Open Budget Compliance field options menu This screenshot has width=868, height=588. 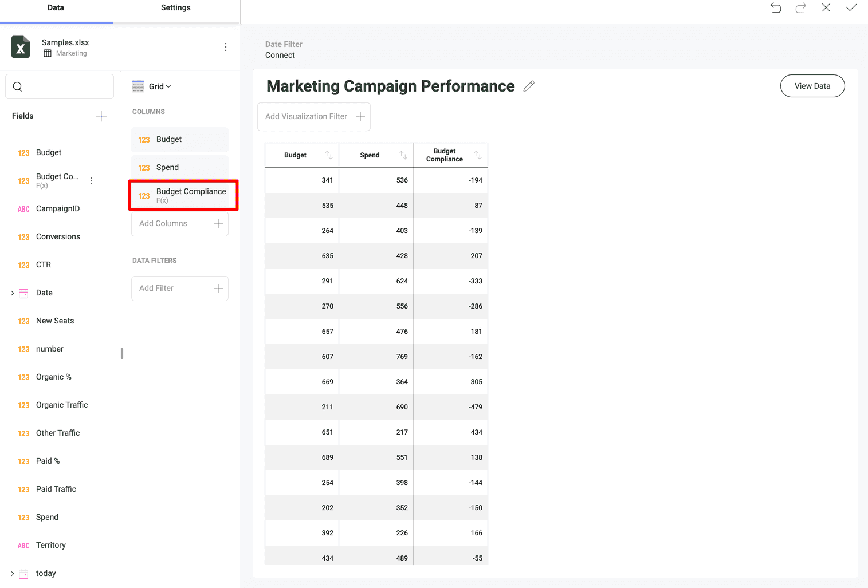tap(91, 181)
